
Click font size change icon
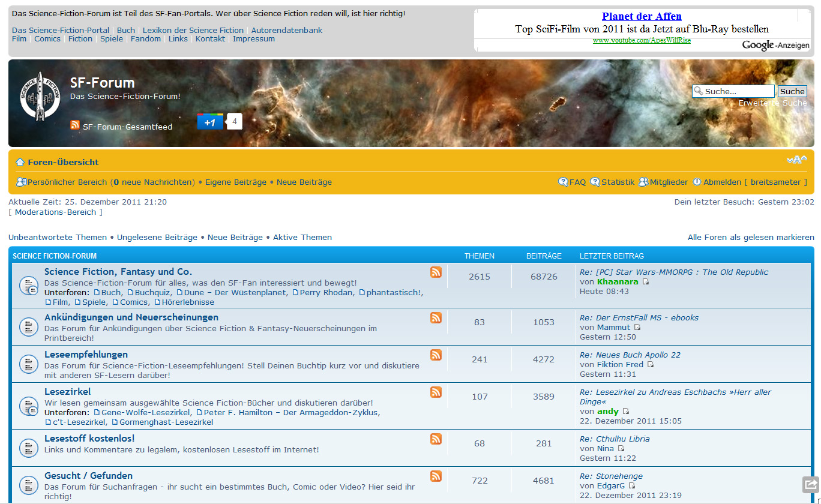click(x=796, y=160)
